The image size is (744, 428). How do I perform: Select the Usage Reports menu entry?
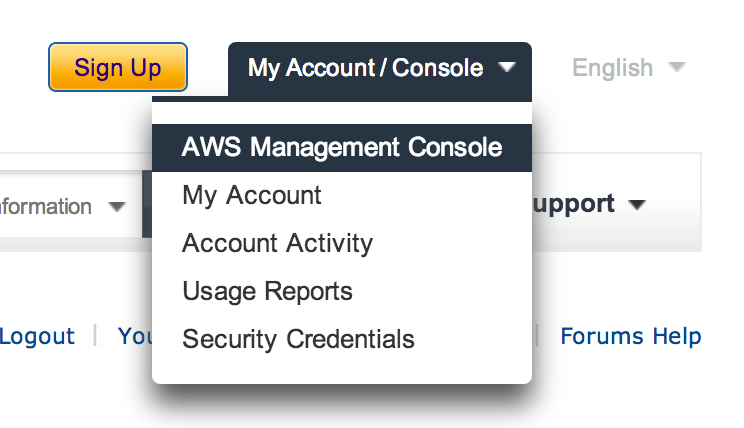click(x=267, y=291)
